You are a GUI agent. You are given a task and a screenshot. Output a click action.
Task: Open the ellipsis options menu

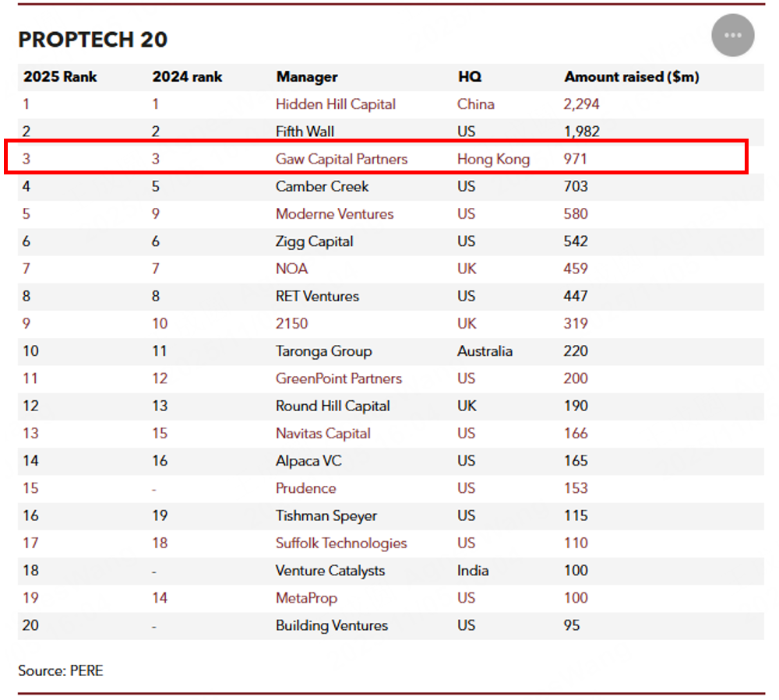click(732, 35)
